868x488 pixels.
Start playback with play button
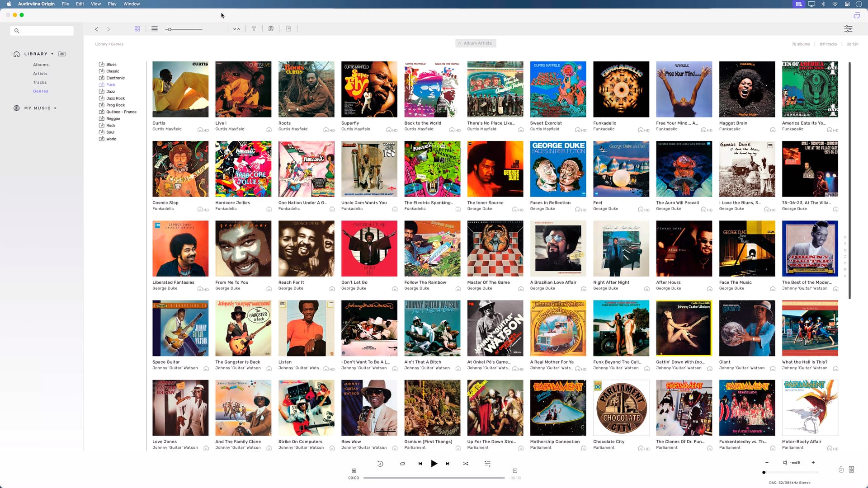[434, 464]
